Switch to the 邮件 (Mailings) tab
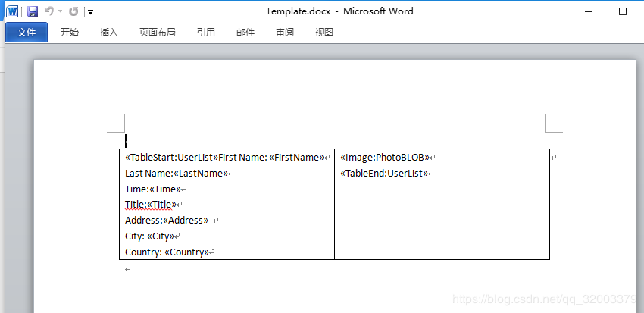 (245, 33)
